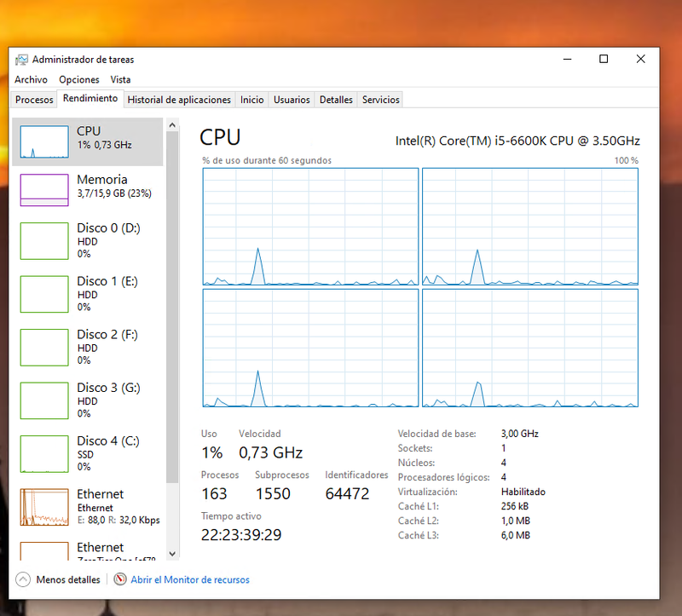Close the Administrador de tareas window
Viewport: 682px width, 616px height.
(x=641, y=59)
